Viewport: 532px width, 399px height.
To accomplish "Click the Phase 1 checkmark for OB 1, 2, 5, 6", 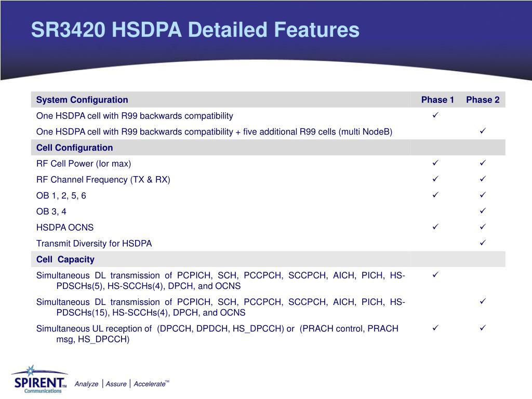I will [435, 195].
